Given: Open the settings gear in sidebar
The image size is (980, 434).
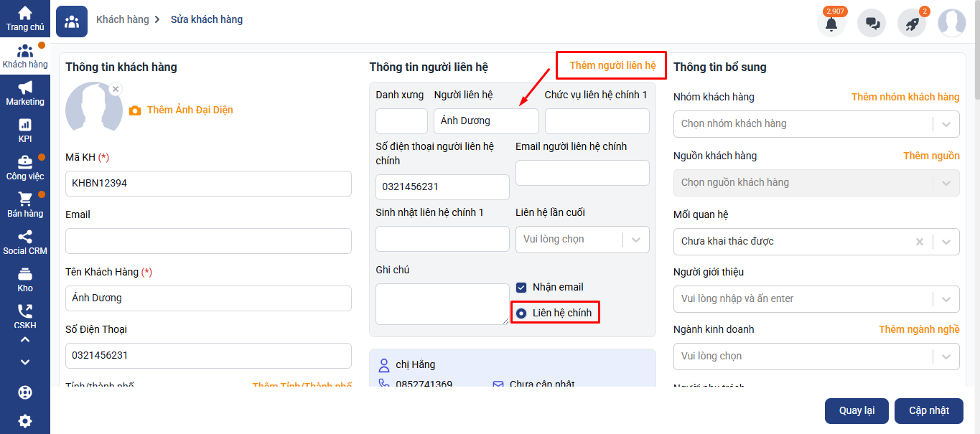Looking at the screenshot, I should click(x=25, y=421).
